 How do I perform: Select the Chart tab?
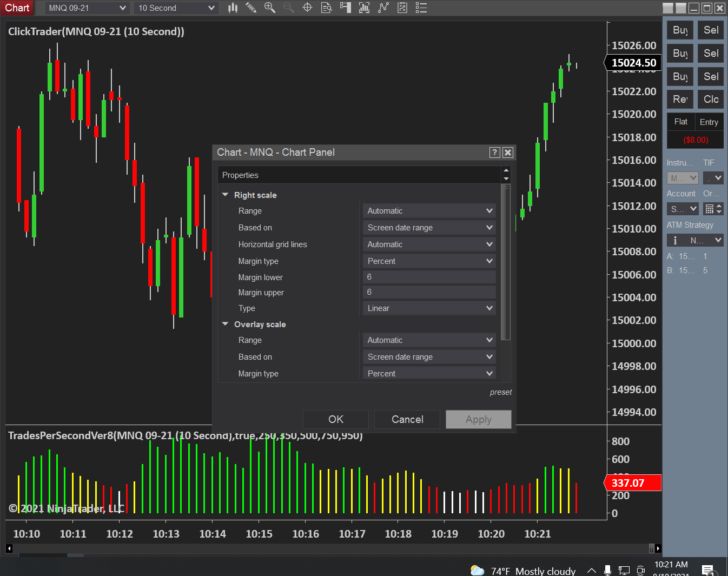(x=17, y=8)
